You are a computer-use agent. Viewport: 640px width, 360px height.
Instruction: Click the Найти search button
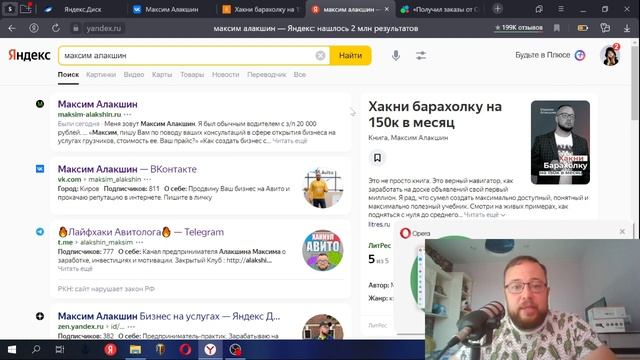pos(351,56)
